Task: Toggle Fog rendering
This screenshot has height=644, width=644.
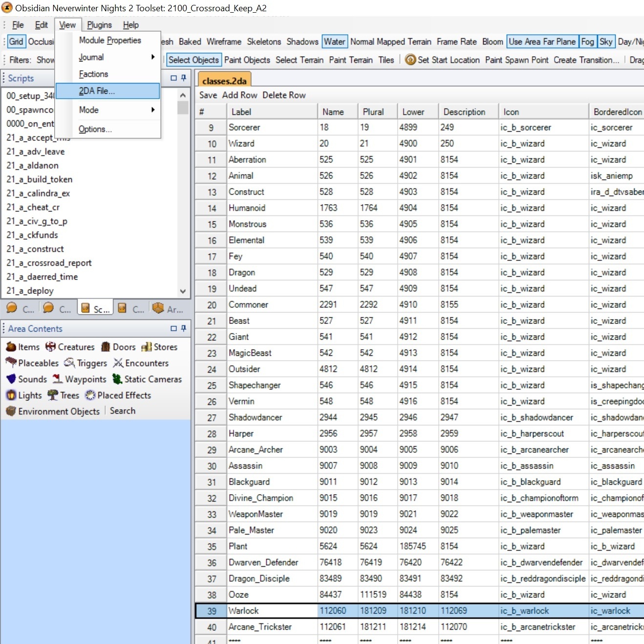Action: 588,42
